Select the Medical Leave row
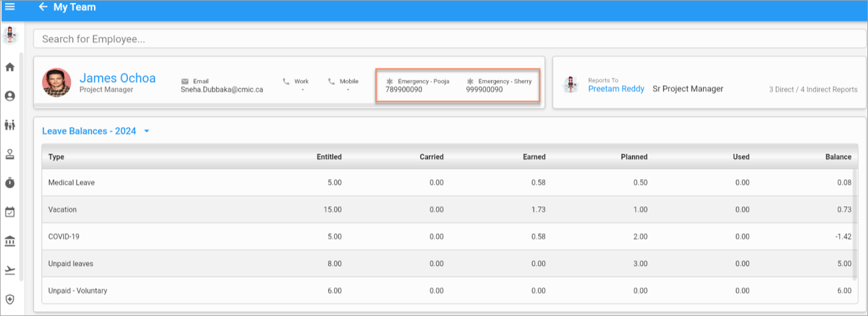Viewport: 868px width, 316px height. pyautogui.click(x=450, y=183)
